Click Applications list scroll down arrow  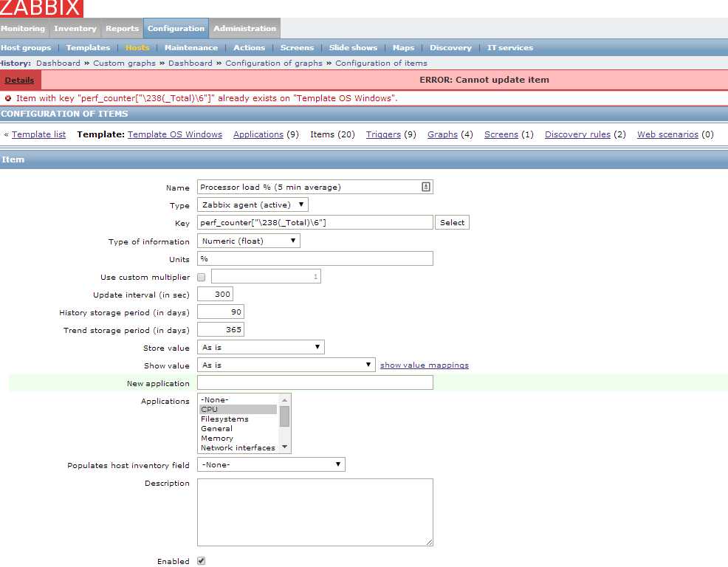(x=284, y=447)
